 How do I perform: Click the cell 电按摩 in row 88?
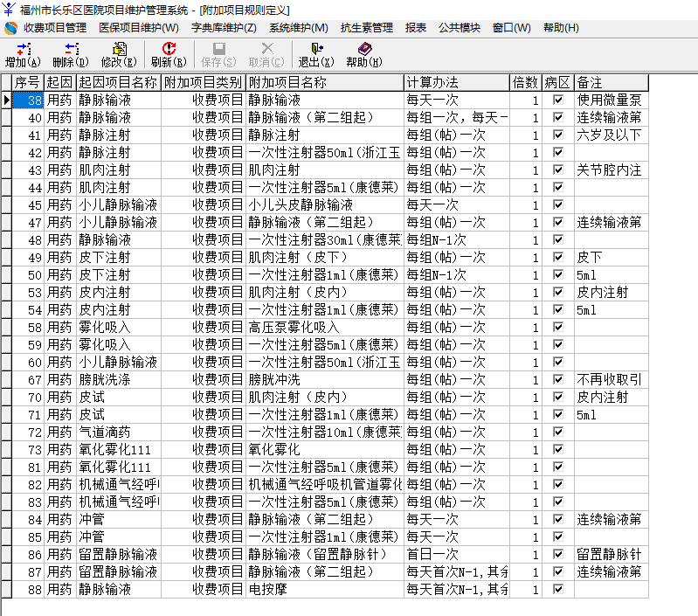tap(324, 589)
